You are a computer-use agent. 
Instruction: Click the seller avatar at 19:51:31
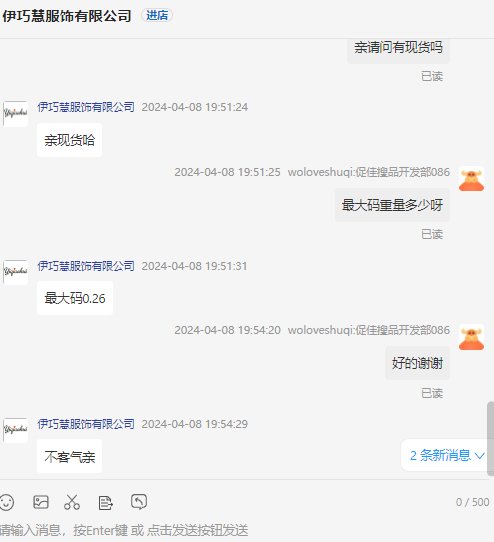[16, 272]
